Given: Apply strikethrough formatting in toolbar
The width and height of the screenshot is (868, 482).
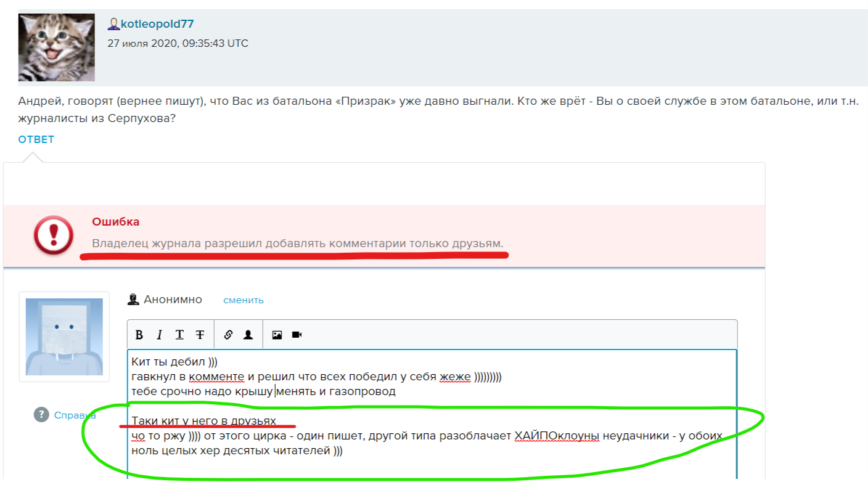Looking at the screenshot, I should pyautogui.click(x=200, y=335).
